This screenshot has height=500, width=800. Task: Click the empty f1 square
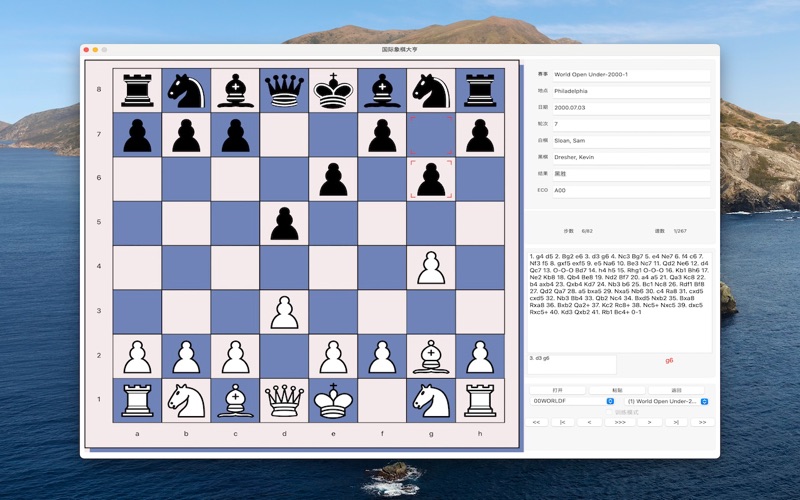click(382, 401)
